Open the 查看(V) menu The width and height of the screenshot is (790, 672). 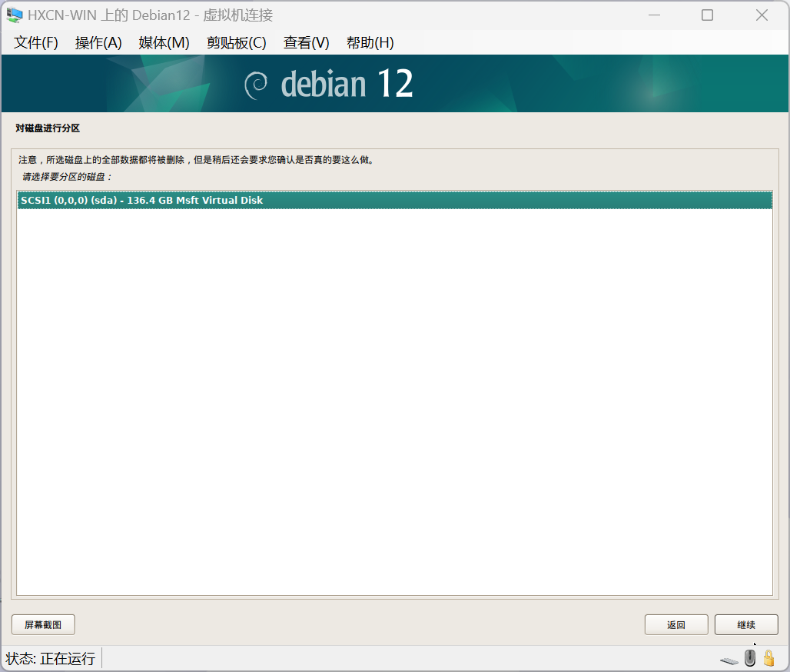[307, 43]
